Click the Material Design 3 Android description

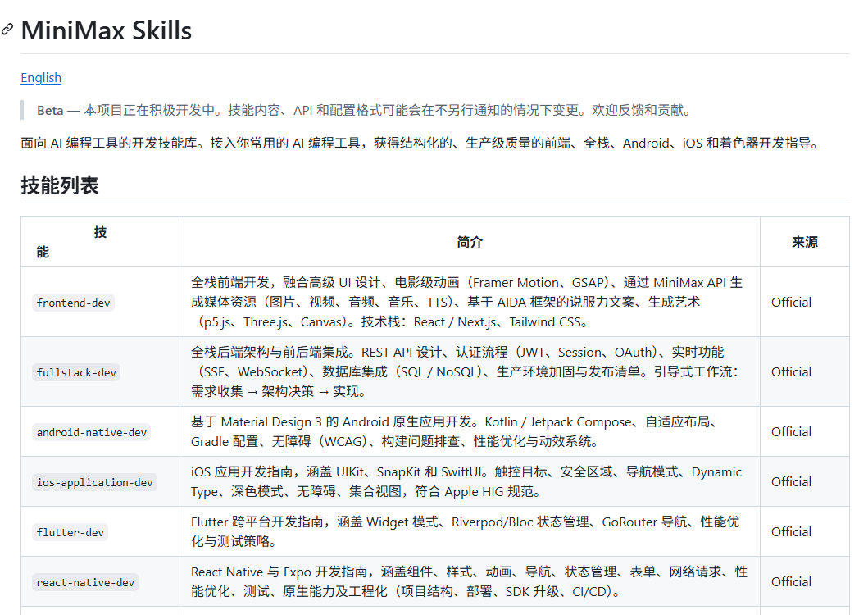click(x=455, y=431)
